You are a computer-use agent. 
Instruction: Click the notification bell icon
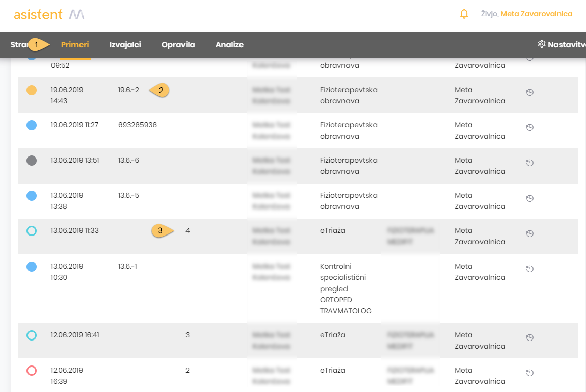coord(464,14)
